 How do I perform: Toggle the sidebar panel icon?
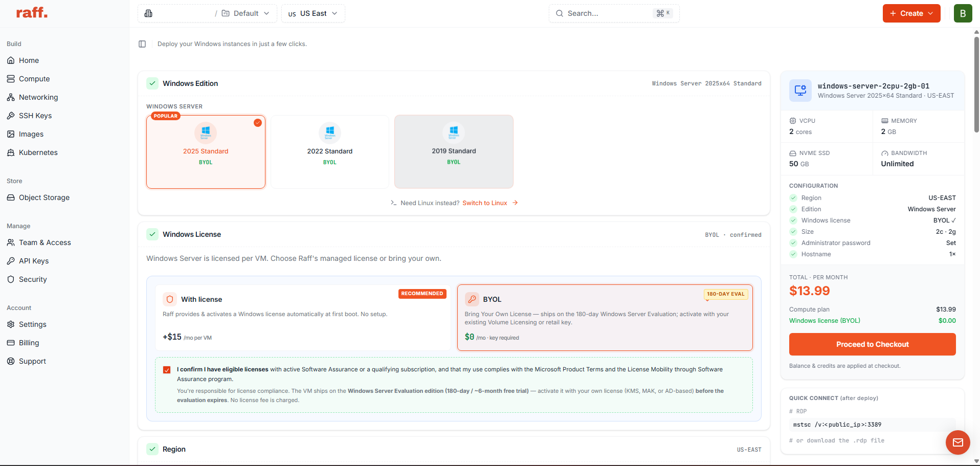pyautogui.click(x=142, y=44)
